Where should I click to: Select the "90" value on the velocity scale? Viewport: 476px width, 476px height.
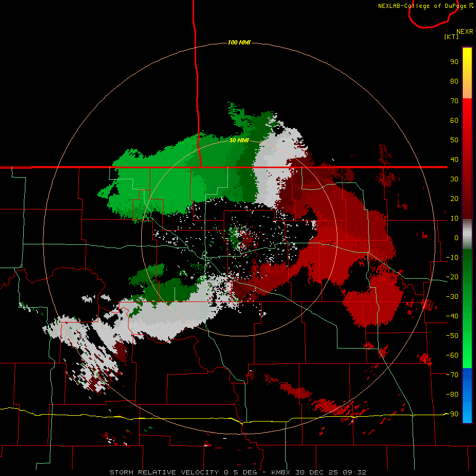pyautogui.click(x=454, y=62)
